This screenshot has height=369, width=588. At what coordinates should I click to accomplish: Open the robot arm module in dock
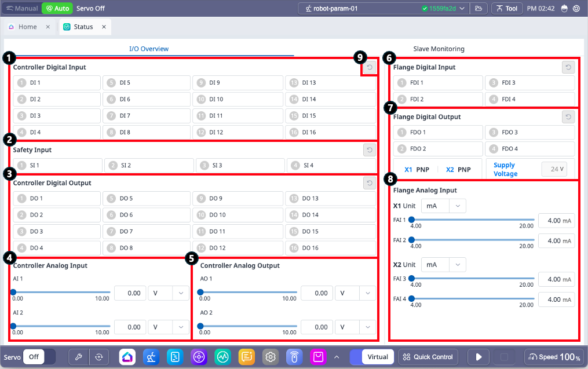(x=151, y=357)
